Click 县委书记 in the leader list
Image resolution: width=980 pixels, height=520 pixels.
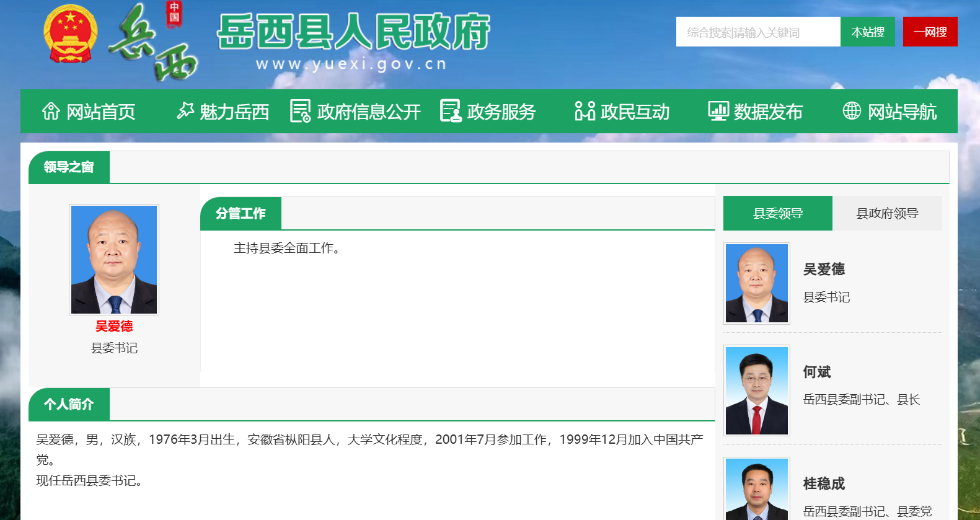(827, 297)
